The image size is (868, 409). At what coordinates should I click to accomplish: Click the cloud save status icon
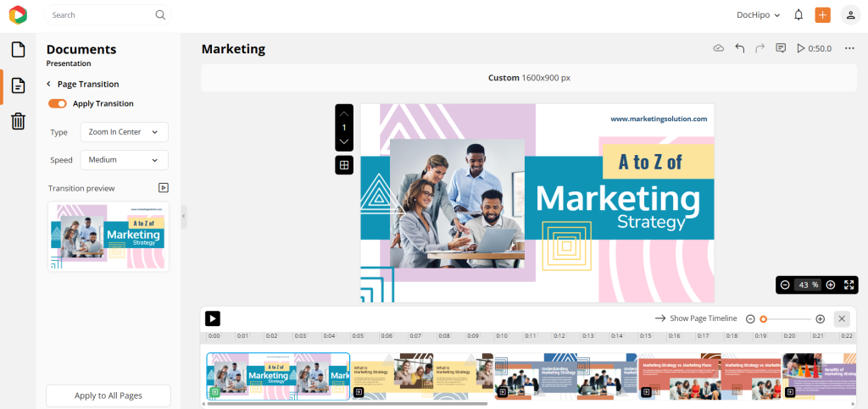click(x=719, y=49)
